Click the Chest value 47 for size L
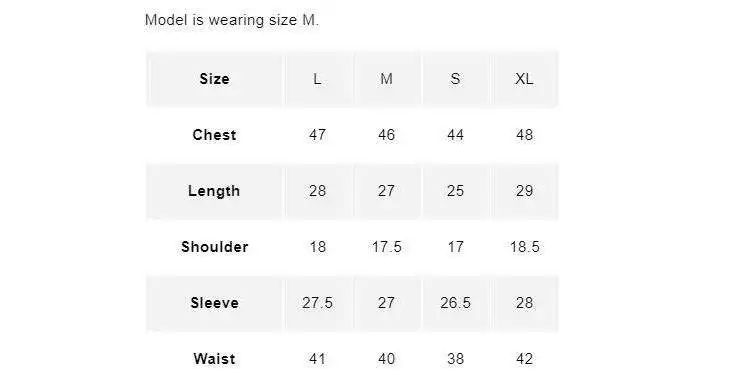Image resolution: width=750 pixels, height=375 pixels. (x=318, y=135)
